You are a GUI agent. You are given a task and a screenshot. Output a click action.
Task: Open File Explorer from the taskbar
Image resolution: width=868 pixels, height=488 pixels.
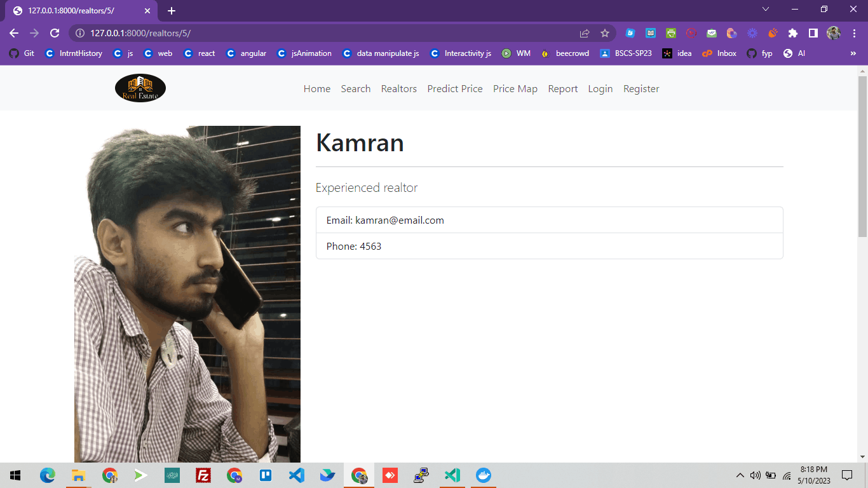tap(78, 475)
